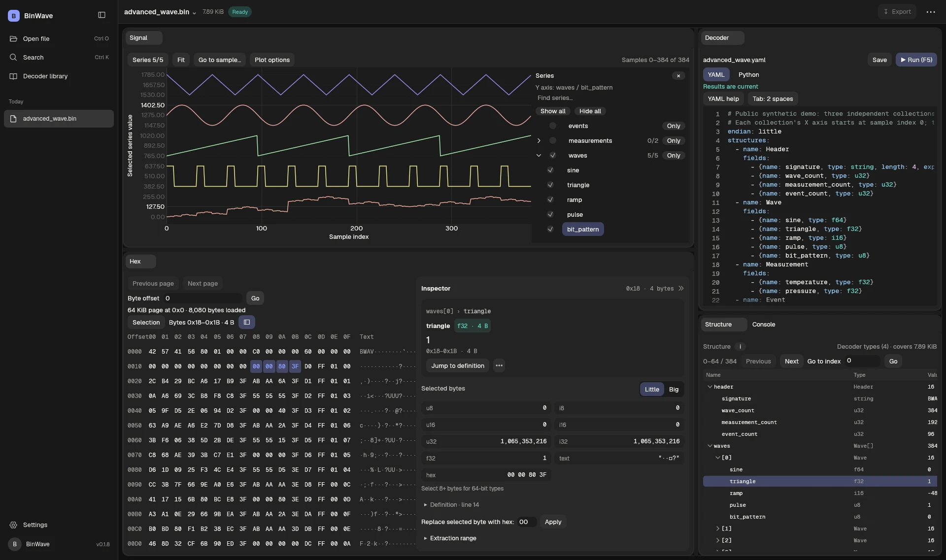Click the BinWave logo icon

tap(14, 16)
